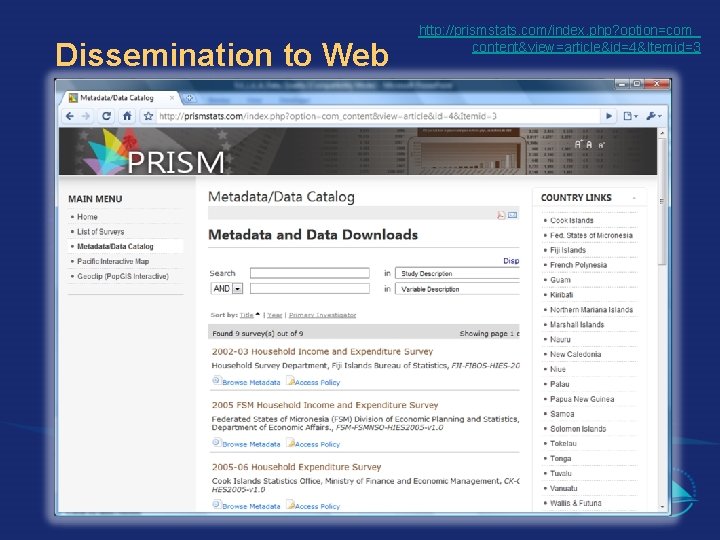Click Browse Metadata icon for 2002-03 survey
Image resolution: width=720 pixels, height=540 pixels.
click(x=217, y=381)
